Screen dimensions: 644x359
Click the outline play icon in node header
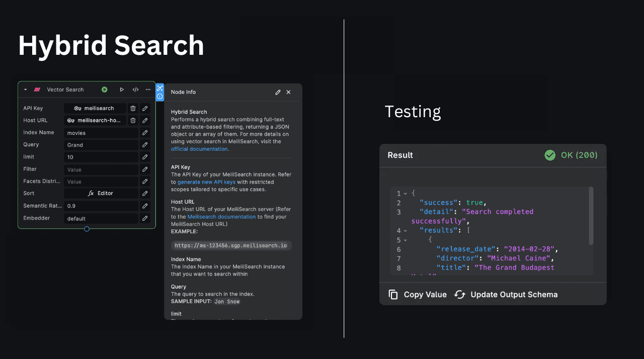122,89
